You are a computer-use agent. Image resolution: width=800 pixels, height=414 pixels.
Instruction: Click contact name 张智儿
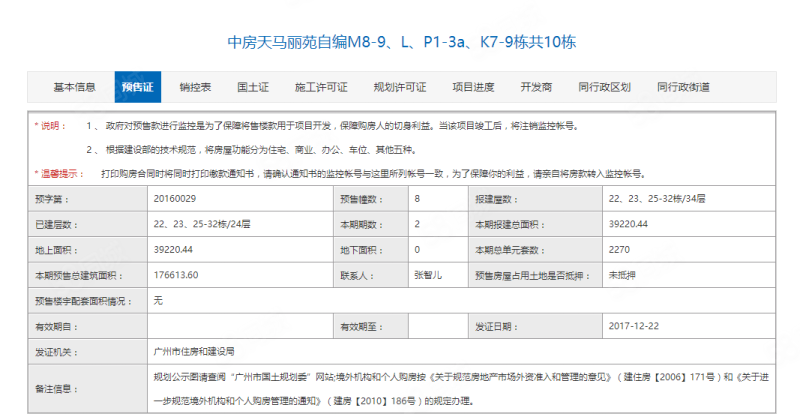coord(428,275)
